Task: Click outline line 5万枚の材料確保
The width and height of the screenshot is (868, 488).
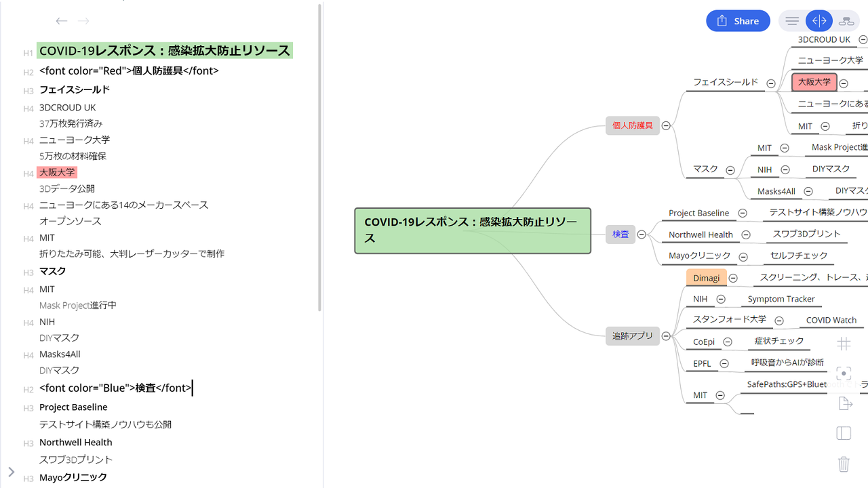Action: click(x=73, y=156)
